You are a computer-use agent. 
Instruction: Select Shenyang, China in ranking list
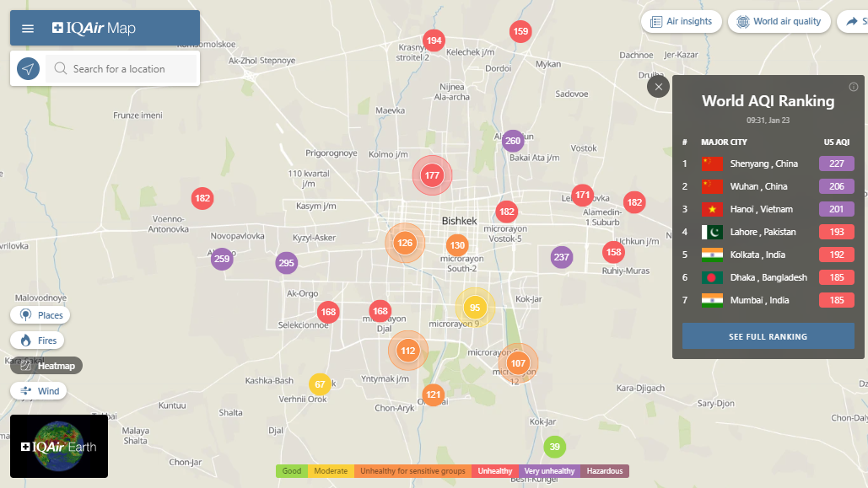(763, 164)
